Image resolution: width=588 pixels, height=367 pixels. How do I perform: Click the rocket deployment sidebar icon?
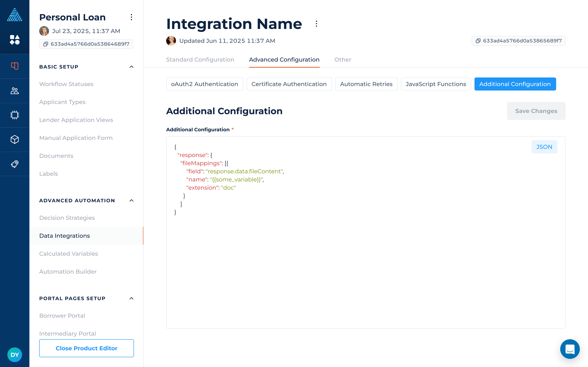point(14,164)
